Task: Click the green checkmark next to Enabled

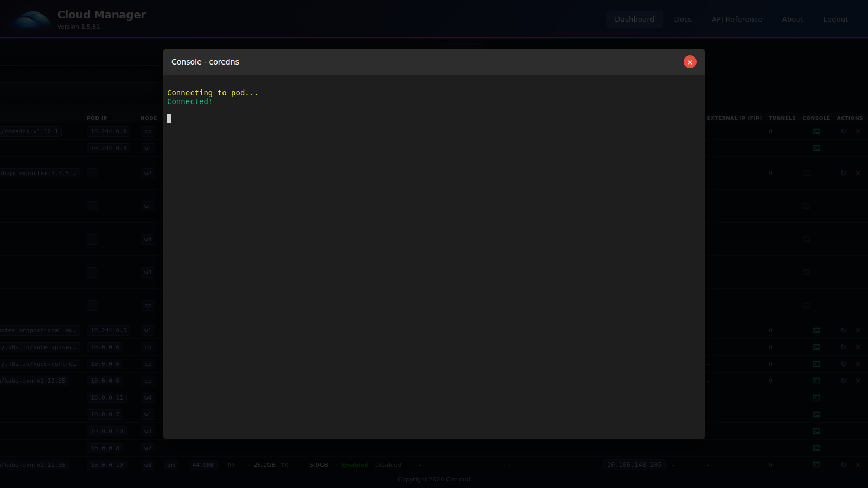Action: coord(336,465)
